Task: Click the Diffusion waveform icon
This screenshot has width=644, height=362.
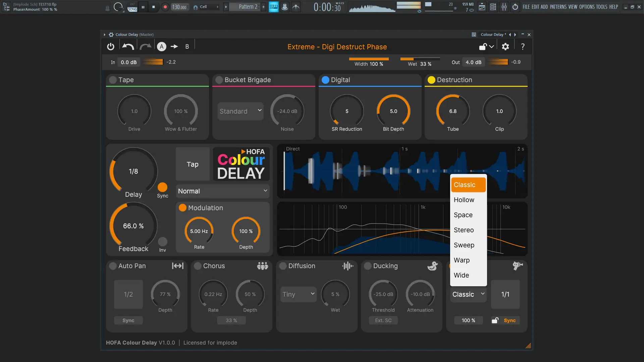Action: pos(347,266)
